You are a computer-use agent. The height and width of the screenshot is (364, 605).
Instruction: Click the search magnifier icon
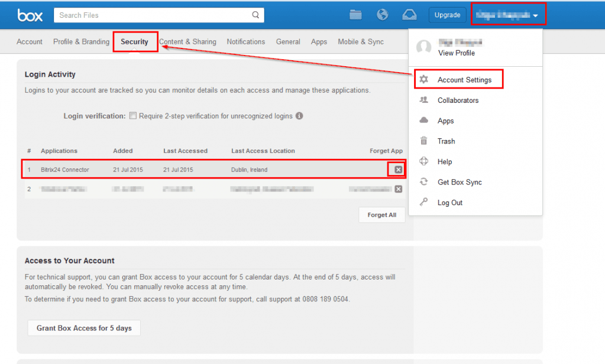point(255,15)
